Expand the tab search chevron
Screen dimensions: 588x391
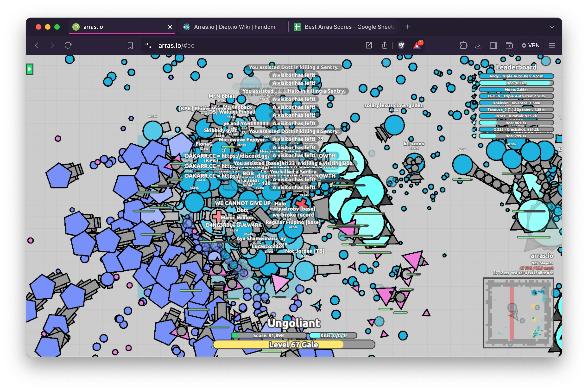552,27
